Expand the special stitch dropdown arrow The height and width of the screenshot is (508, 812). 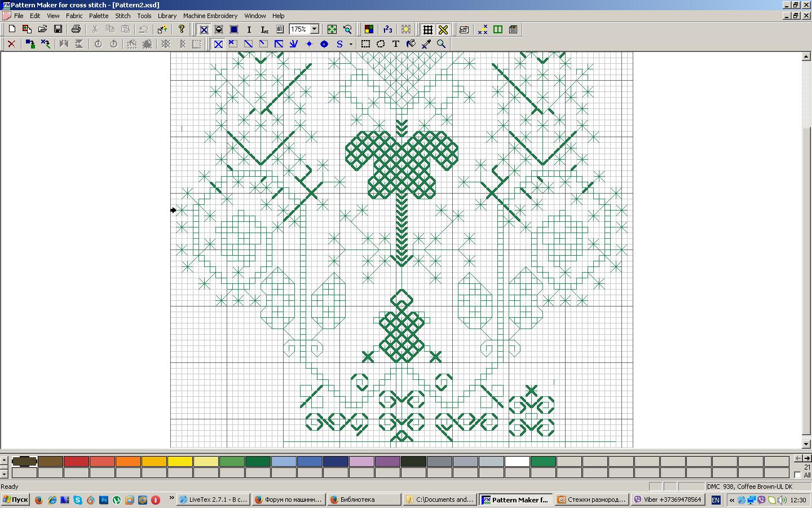(x=351, y=44)
